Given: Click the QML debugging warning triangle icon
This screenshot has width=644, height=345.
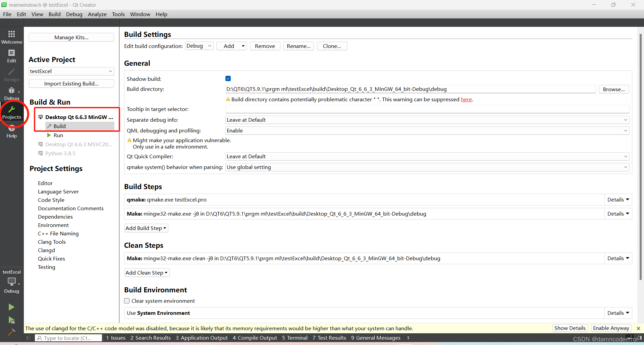Looking at the screenshot, I should pos(129,140).
